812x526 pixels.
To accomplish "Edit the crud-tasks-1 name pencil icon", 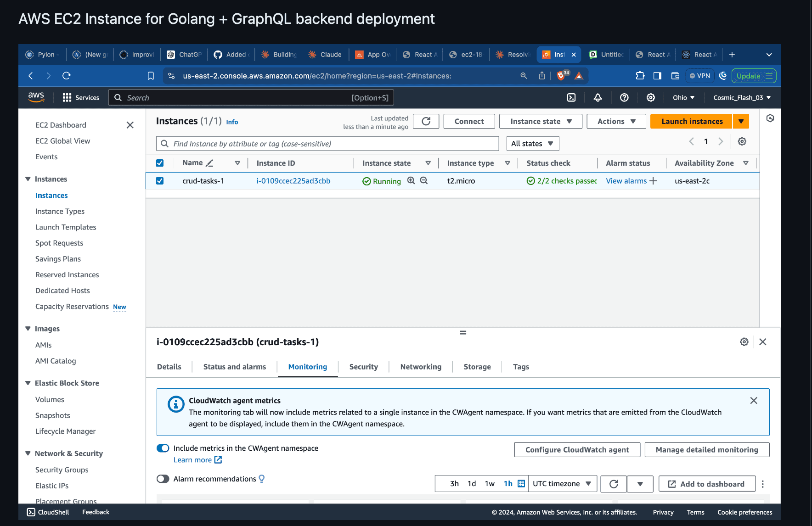I will (209, 163).
